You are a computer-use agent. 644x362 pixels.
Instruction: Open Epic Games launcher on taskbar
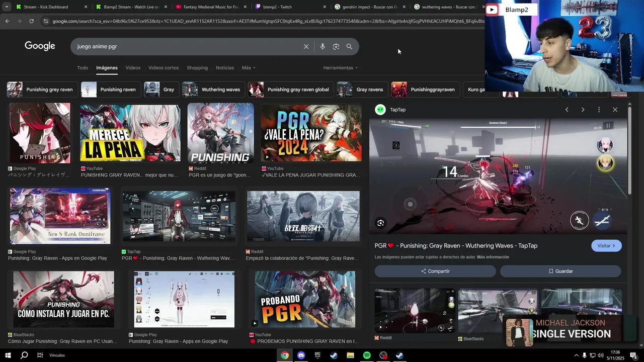click(x=317, y=355)
